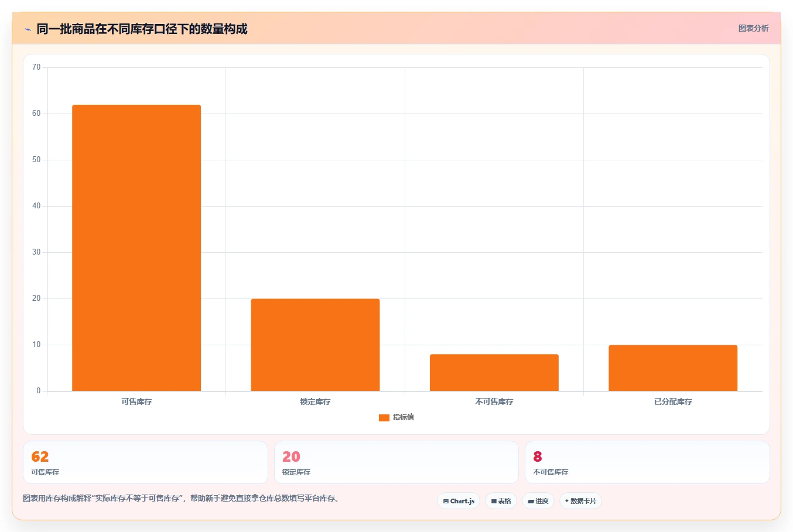Click the y-axis label 50

tap(36, 160)
